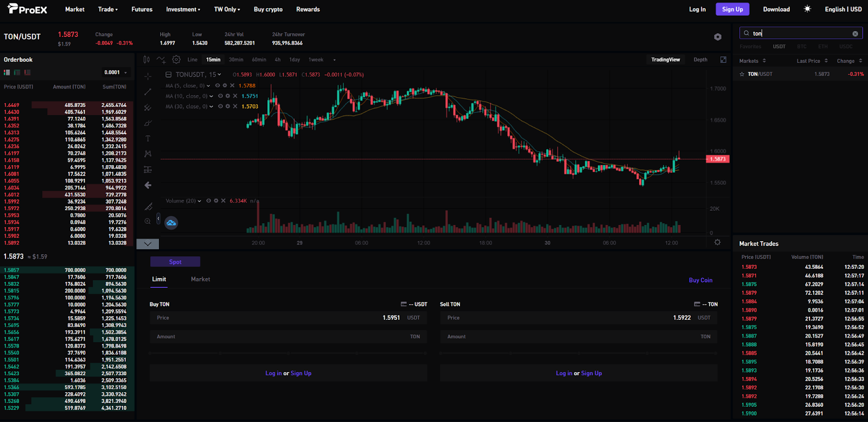The height and width of the screenshot is (422, 868).
Task: Open the candlestick chart style icon
Action: pyautogui.click(x=146, y=60)
